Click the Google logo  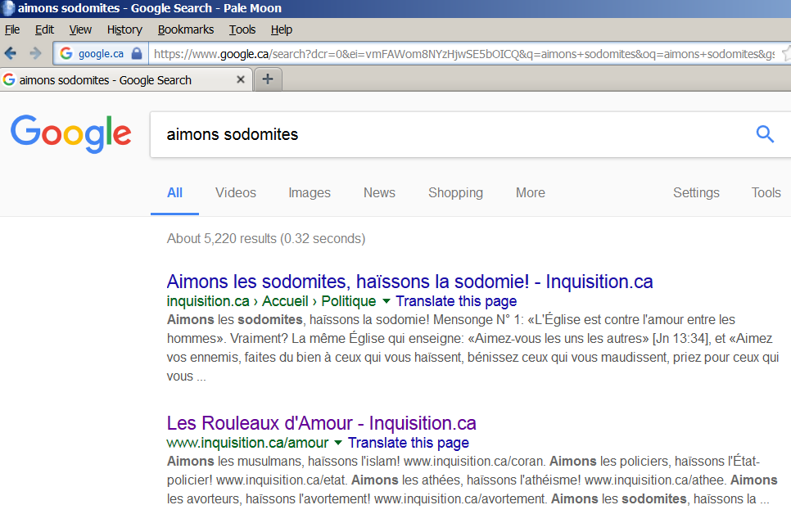click(70, 135)
